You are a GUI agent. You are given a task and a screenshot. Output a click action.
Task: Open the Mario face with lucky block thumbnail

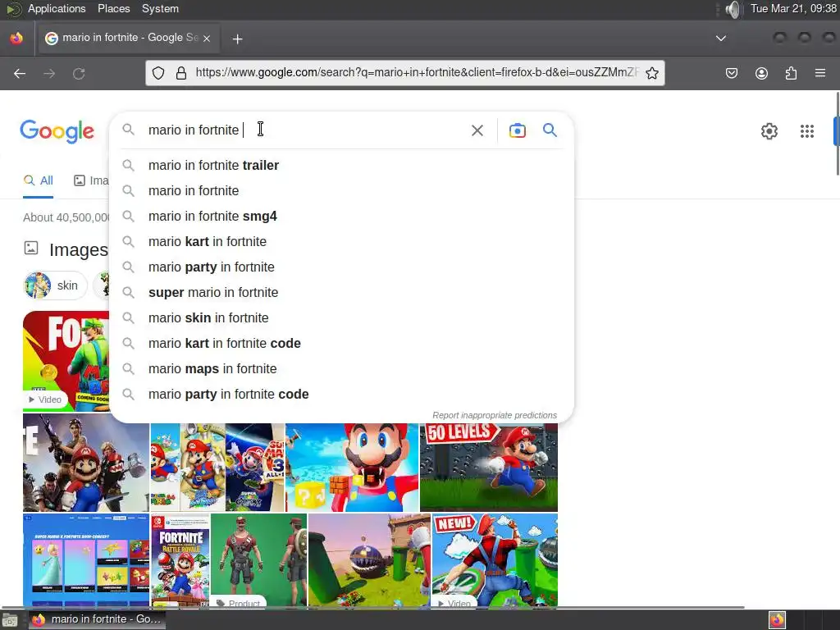[x=352, y=467]
